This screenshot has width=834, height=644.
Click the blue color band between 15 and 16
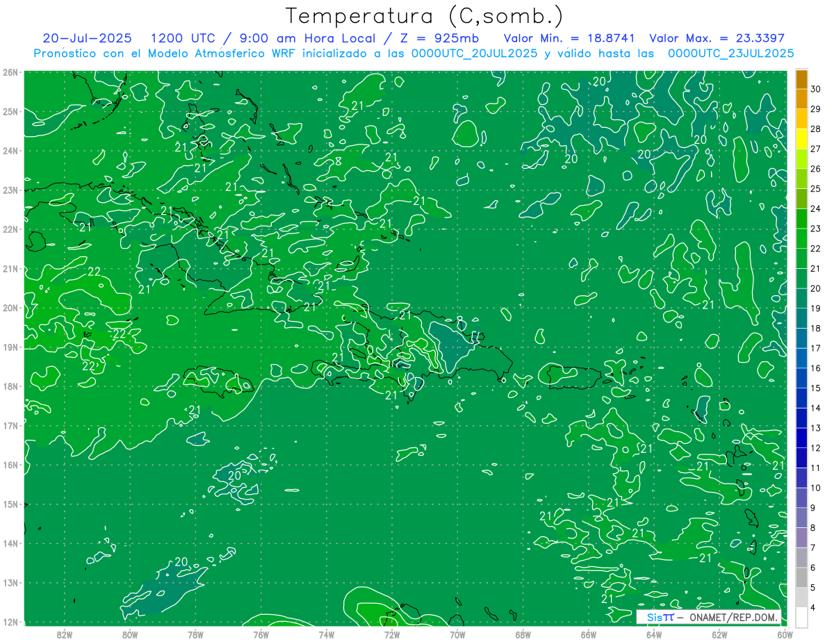(x=801, y=378)
